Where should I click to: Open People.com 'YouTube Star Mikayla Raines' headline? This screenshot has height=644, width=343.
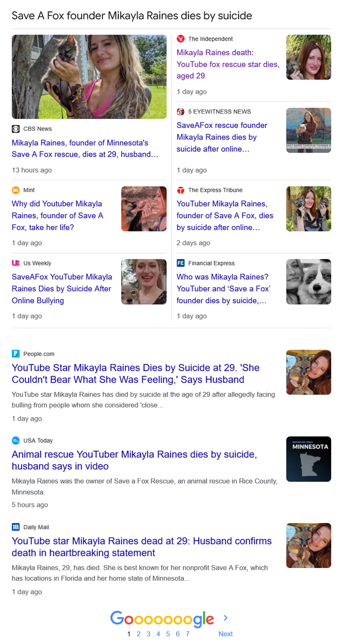pos(136,374)
